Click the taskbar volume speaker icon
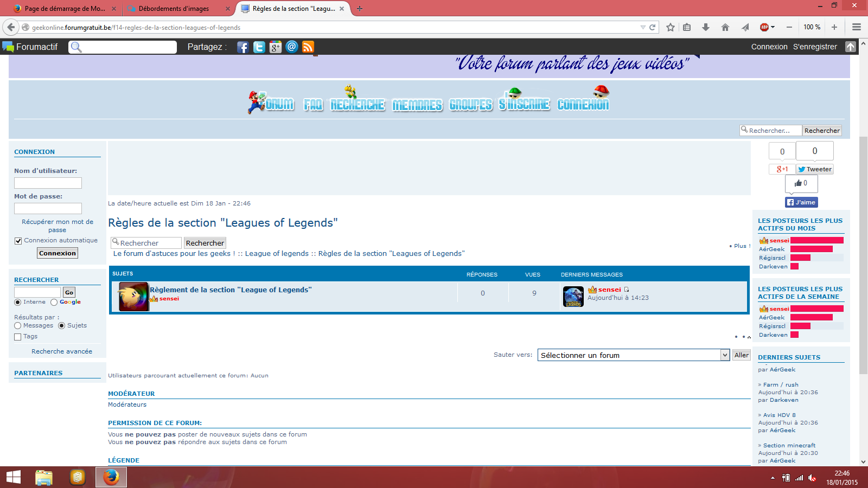 812,478
